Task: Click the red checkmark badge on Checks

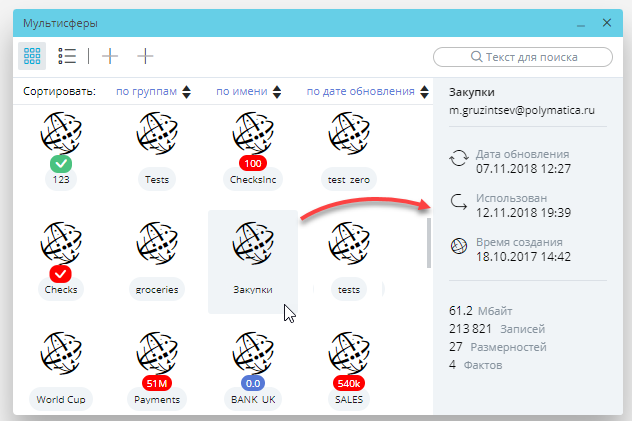Action: [61, 274]
